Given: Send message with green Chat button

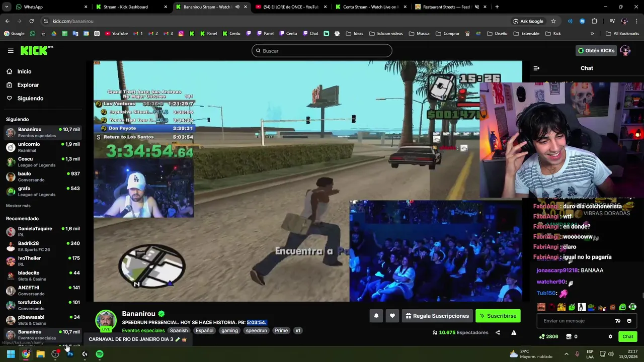Looking at the screenshot, I should point(627,336).
